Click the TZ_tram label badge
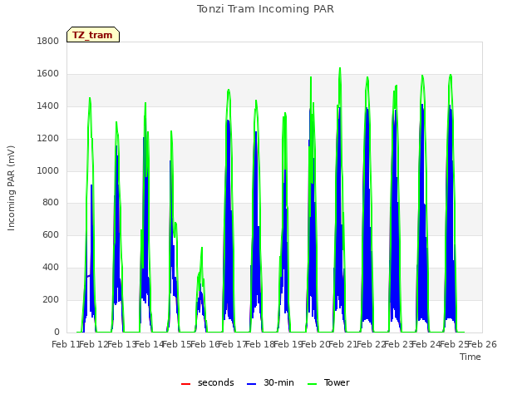The height and width of the screenshot is (399, 532). click(93, 35)
